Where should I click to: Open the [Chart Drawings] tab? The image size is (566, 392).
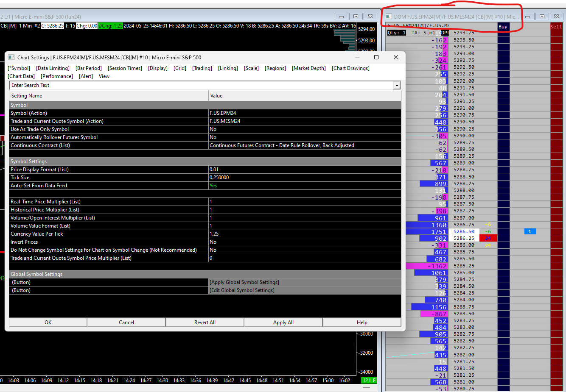350,68
